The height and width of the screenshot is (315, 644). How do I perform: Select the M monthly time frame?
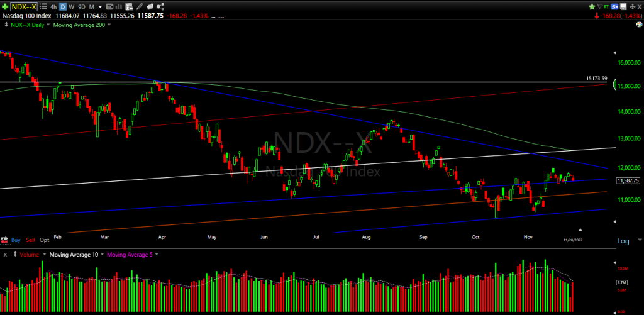91,6
